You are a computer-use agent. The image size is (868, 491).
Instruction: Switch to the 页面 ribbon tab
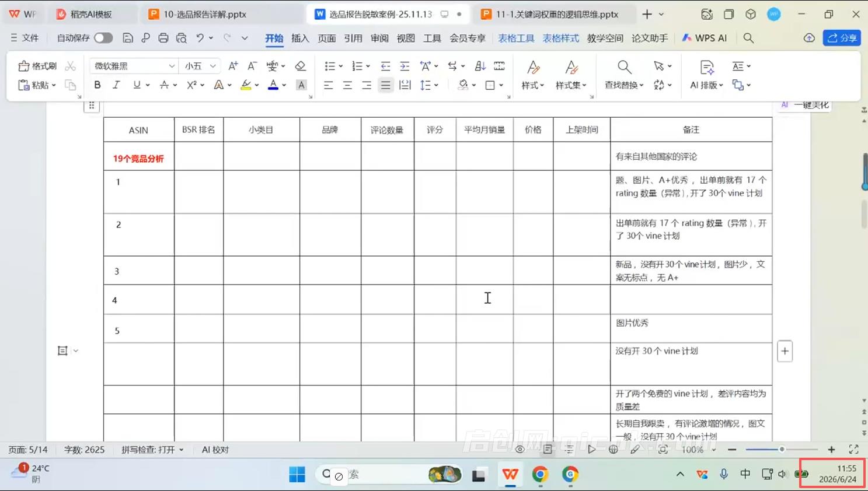tap(327, 38)
